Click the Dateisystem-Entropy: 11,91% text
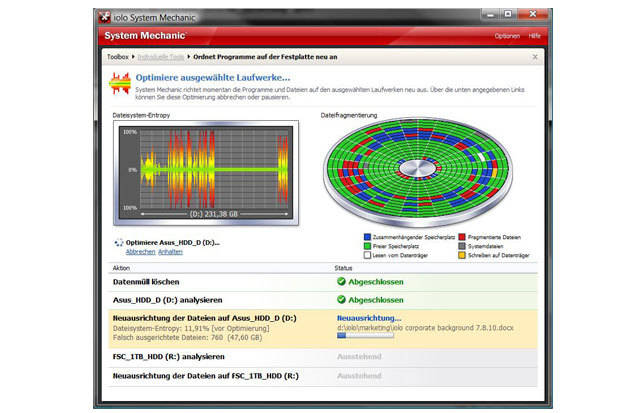Image resolution: width=618 pixels, height=413 pixels. (x=191, y=328)
